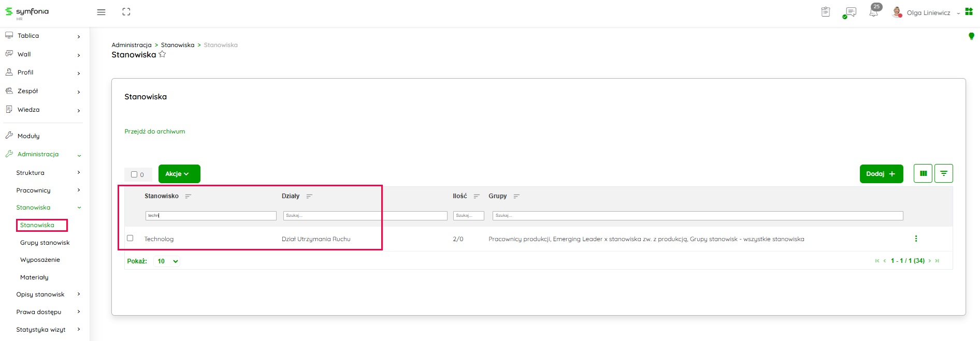Open Grupy stanowisk in sidebar
This screenshot has height=341, width=980.
tap(45, 243)
